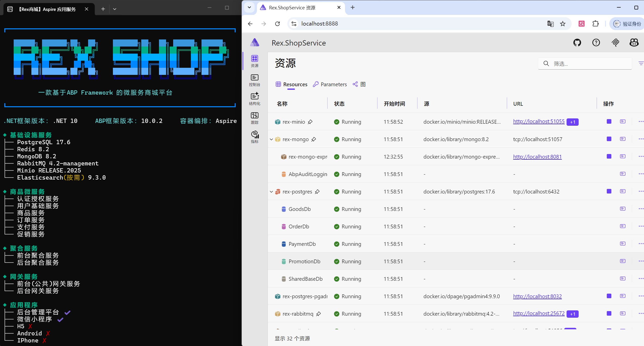Show extra URLs for rex-rabbitmq (+1)

[x=573, y=314]
